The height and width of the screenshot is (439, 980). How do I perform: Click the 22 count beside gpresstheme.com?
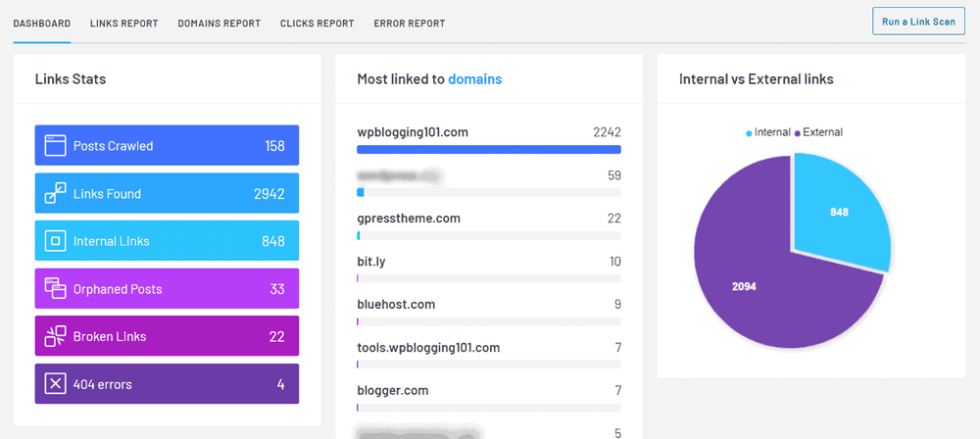click(x=614, y=219)
